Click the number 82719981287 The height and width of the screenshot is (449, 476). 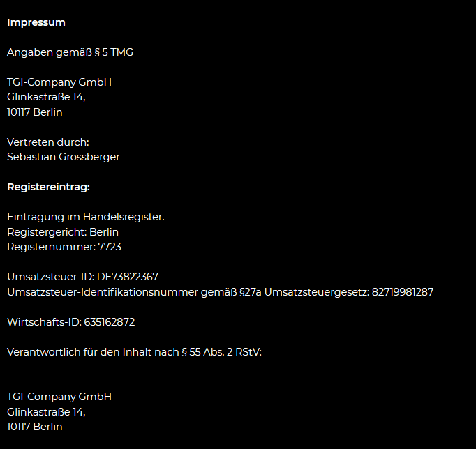pyautogui.click(x=403, y=292)
